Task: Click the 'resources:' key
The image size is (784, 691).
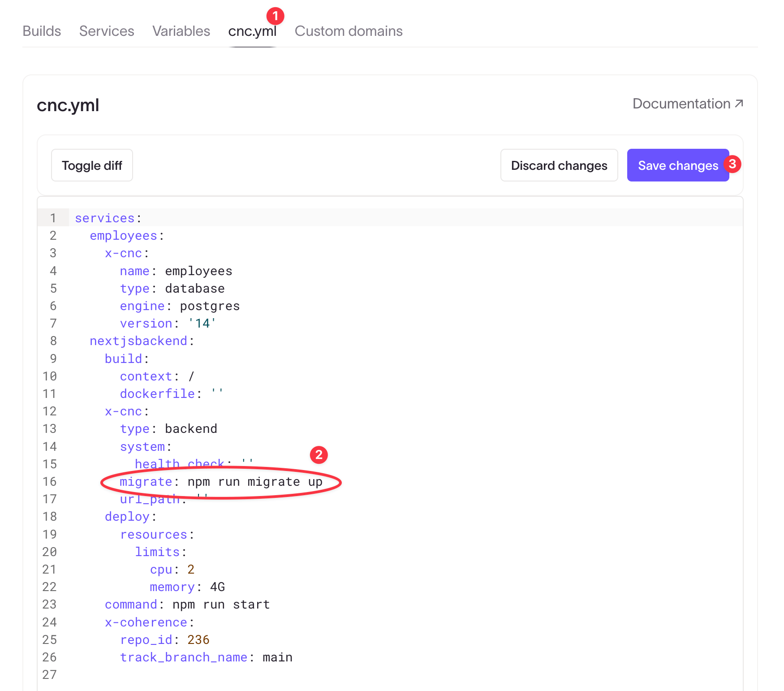Action: 157,534
